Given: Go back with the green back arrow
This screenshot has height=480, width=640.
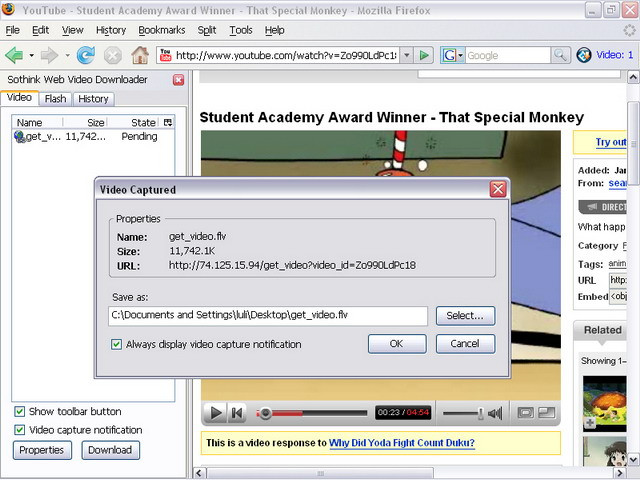Looking at the screenshot, I should coord(14,55).
